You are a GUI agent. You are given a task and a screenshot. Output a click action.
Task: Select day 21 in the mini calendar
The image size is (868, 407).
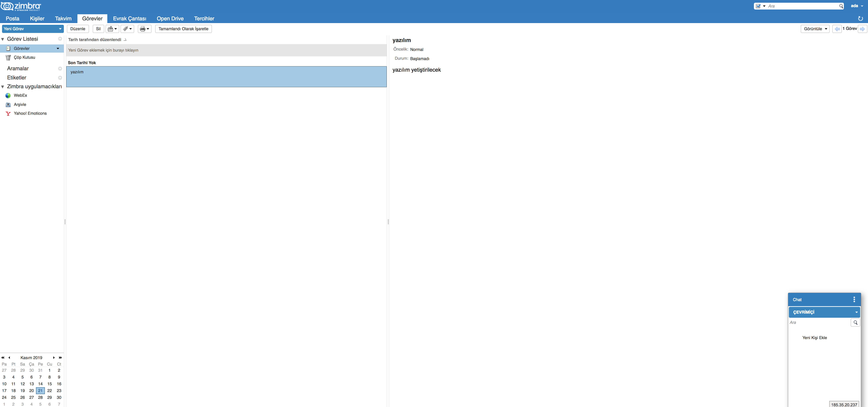[40, 391]
